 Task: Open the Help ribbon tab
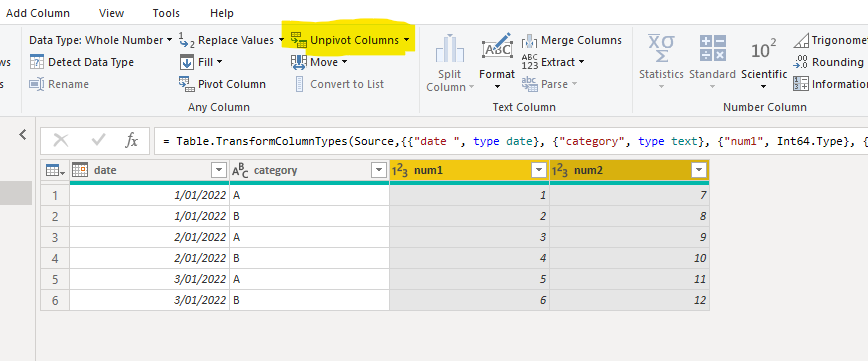(x=222, y=13)
